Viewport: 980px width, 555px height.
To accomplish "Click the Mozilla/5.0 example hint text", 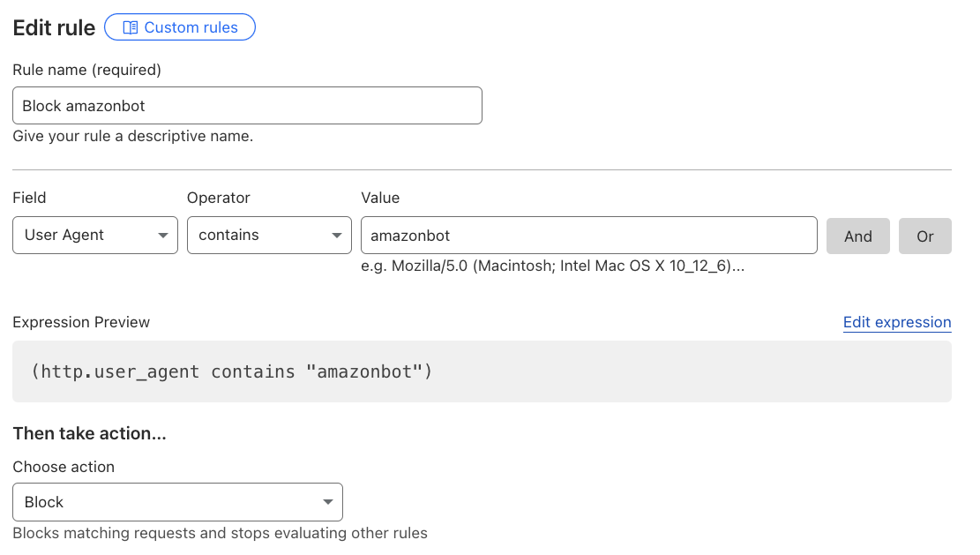I will point(552,266).
